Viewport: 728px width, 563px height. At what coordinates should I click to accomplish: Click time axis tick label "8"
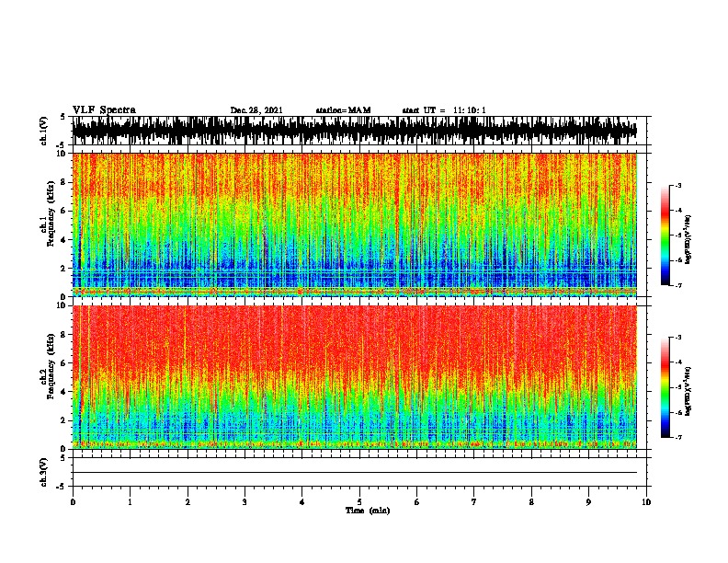tap(531, 502)
